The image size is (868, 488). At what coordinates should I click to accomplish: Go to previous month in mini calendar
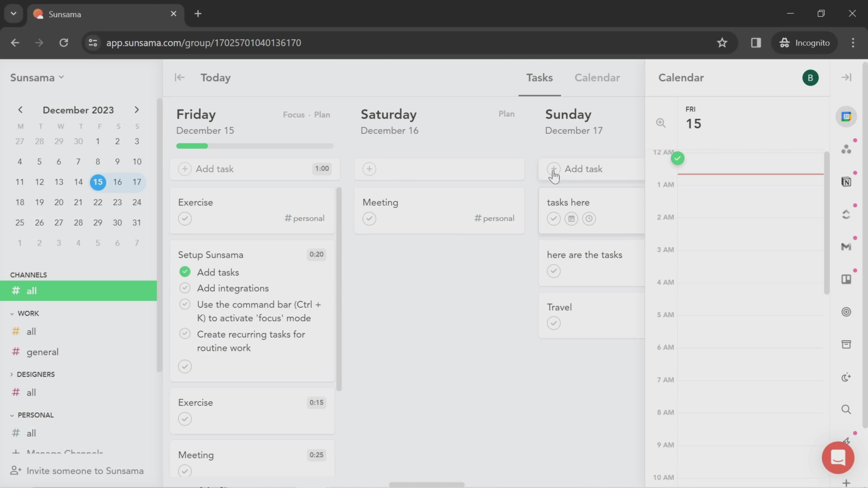point(20,110)
